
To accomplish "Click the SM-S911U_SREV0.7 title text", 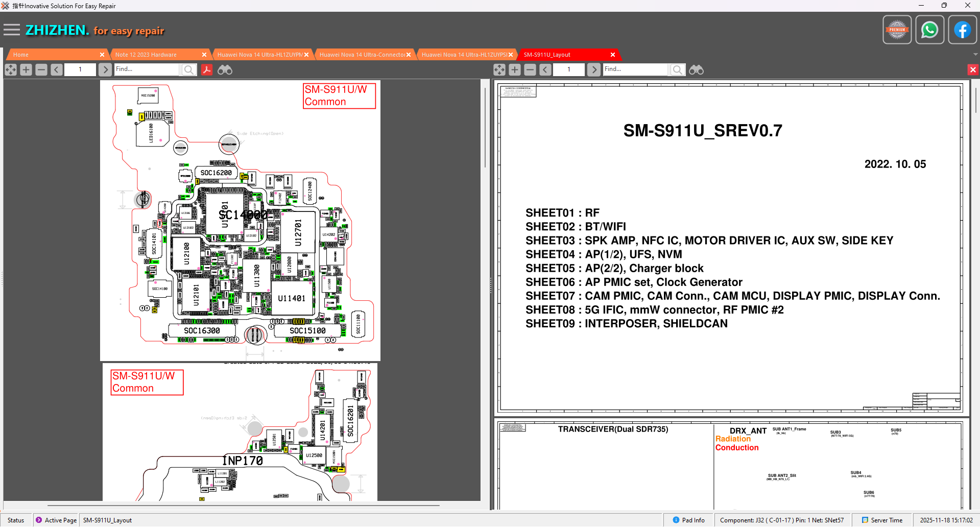I will coord(703,131).
